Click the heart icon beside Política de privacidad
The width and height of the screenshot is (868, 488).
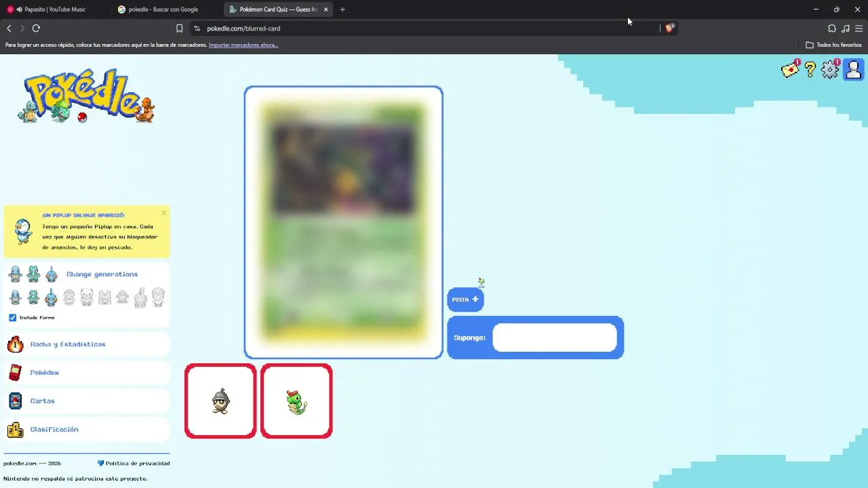(x=101, y=464)
